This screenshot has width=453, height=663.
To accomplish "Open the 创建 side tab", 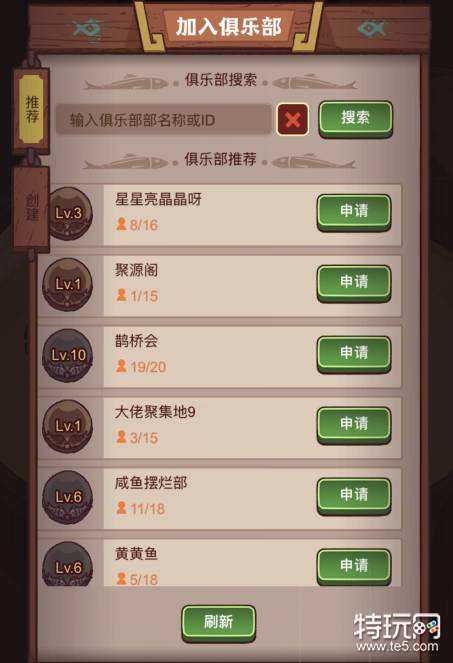I will pos(32,207).
